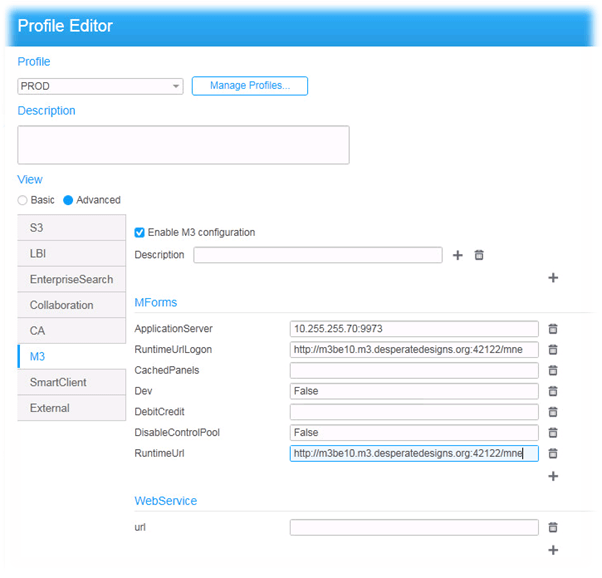Screen dimensions: 602x578
Task: Click trash icon beside the Description field
Action: [x=479, y=255]
